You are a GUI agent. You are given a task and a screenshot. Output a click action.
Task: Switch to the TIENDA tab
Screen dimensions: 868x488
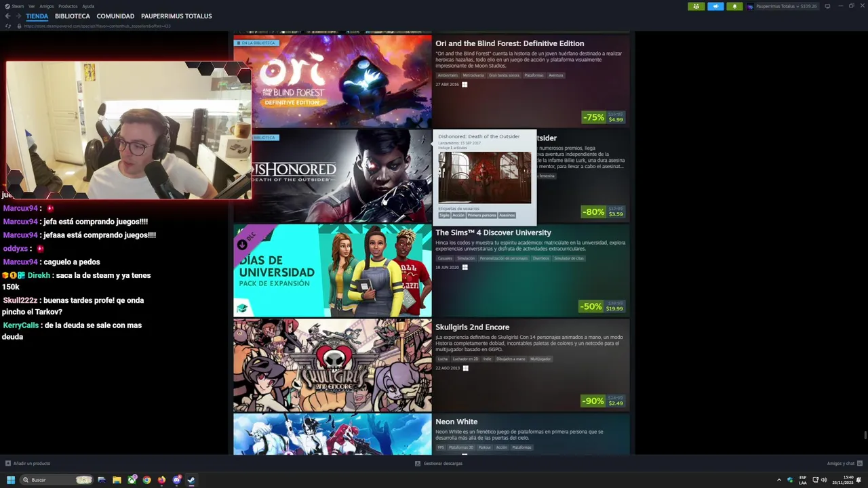(37, 16)
